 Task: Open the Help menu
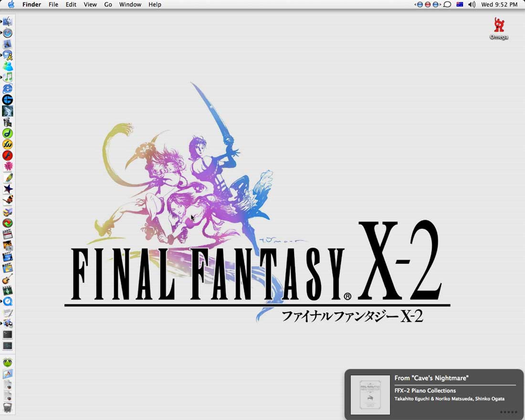point(155,4)
